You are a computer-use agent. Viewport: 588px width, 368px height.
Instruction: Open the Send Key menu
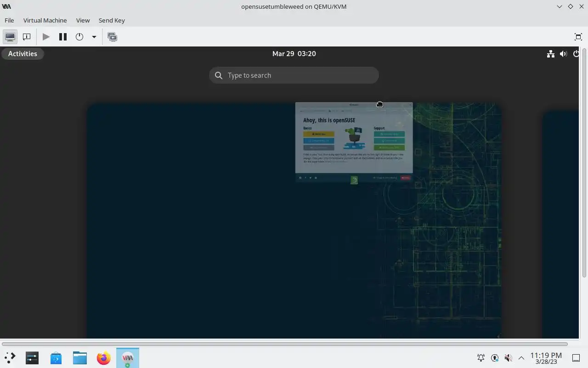click(x=112, y=20)
